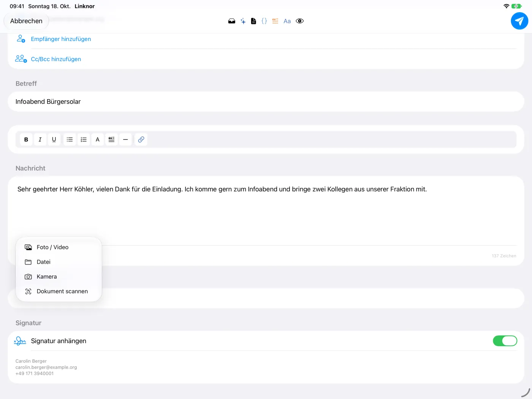532x399 pixels.
Task: Click the Wi-Fi status icon
Action: (506, 6)
